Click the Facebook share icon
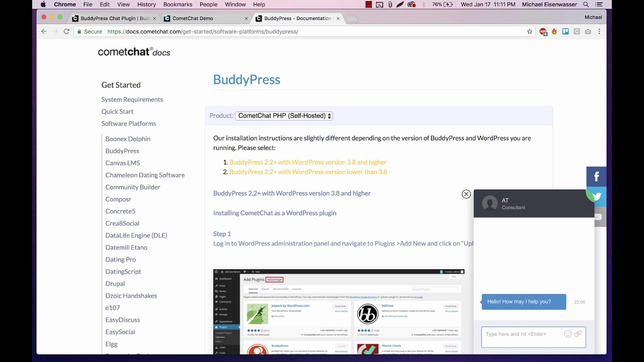644x362 pixels. (596, 176)
